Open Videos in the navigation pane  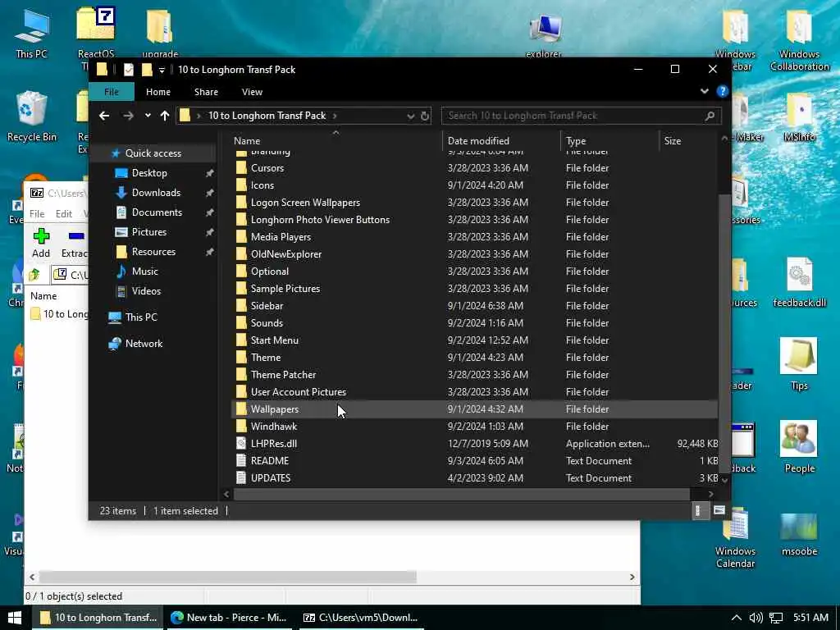(146, 291)
